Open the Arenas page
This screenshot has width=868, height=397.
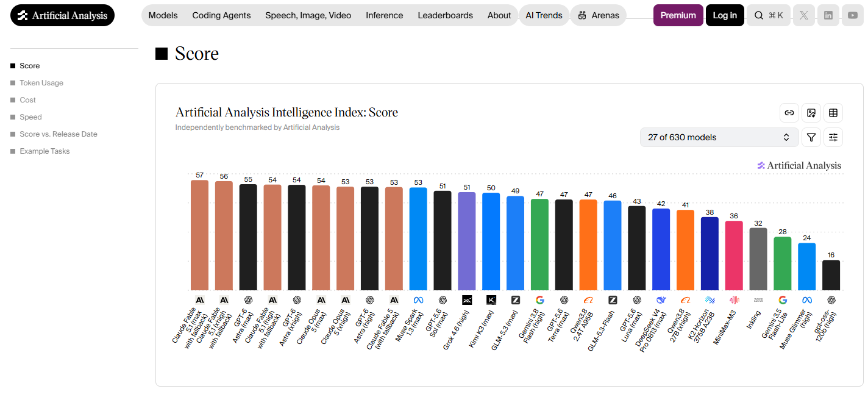pyautogui.click(x=599, y=15)
